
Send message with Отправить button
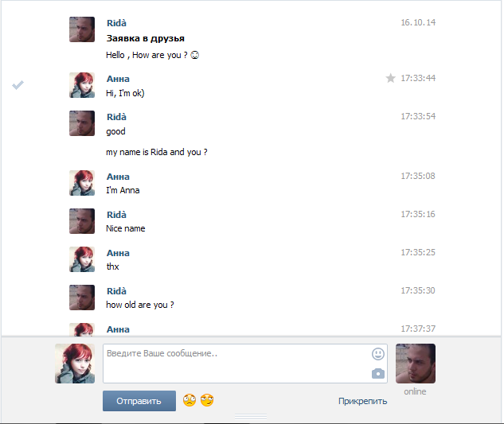pyautogui.click(x=139, y=401)
